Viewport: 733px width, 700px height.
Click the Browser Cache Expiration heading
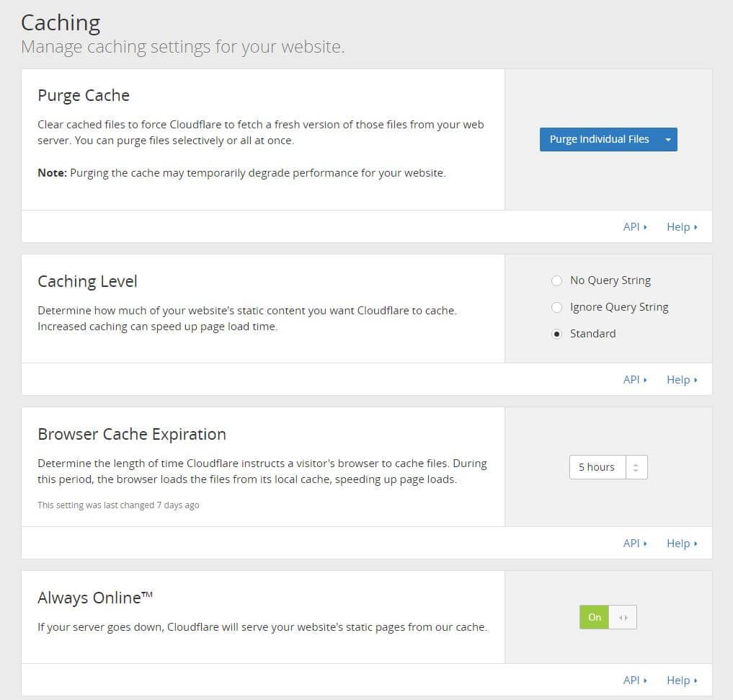coord(132,435)
